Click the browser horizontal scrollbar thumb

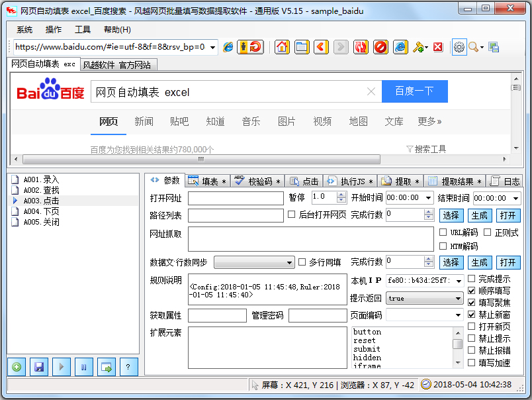201,159
